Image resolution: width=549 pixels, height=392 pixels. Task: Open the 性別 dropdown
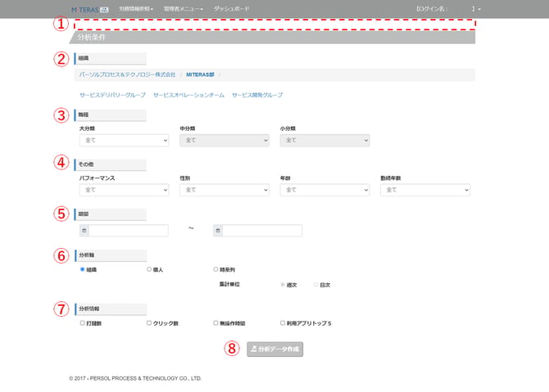(225, 190)
